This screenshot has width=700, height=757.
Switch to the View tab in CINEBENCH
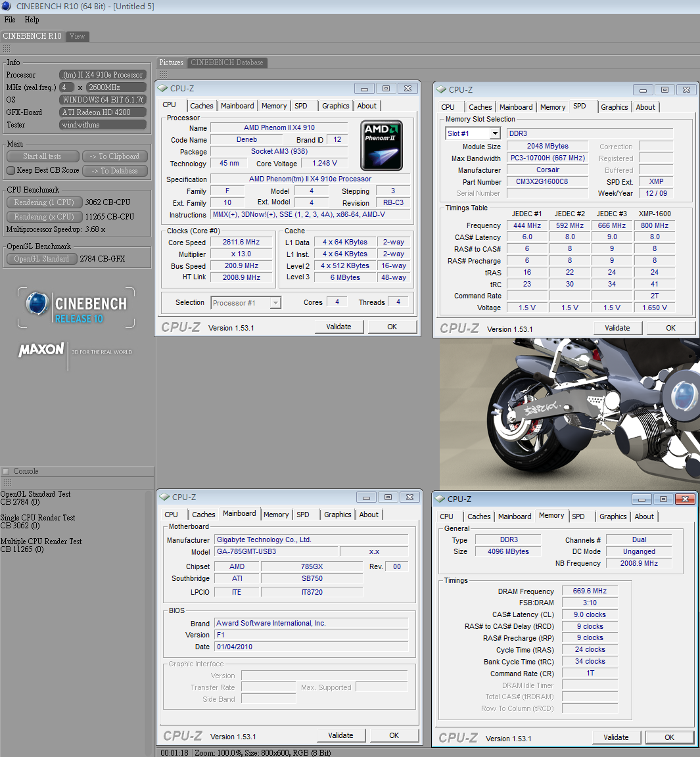click(x=78, y=36)
